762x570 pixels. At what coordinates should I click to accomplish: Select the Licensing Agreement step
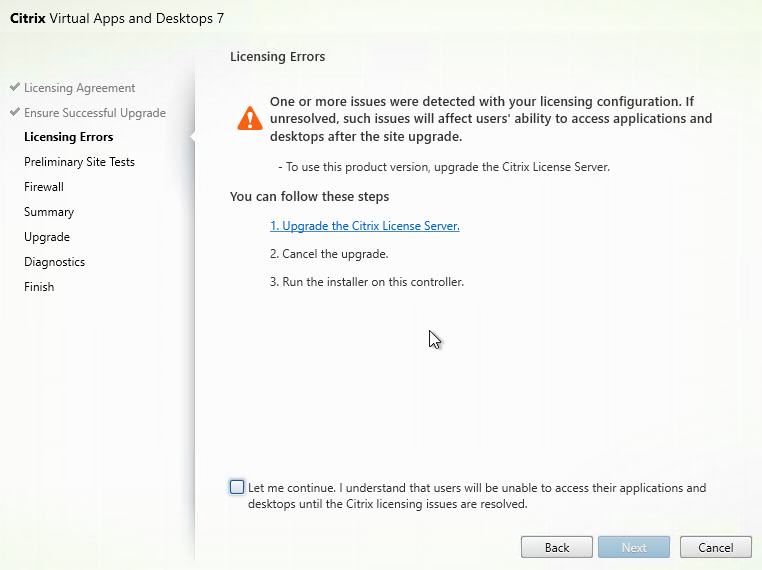tap(80, 88)
